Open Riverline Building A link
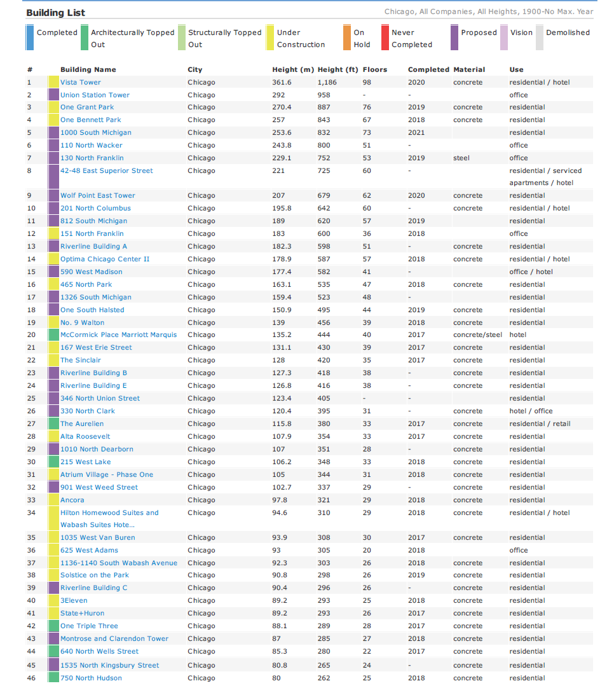Screen dimensions: 600x700 (x=93, y=247)
